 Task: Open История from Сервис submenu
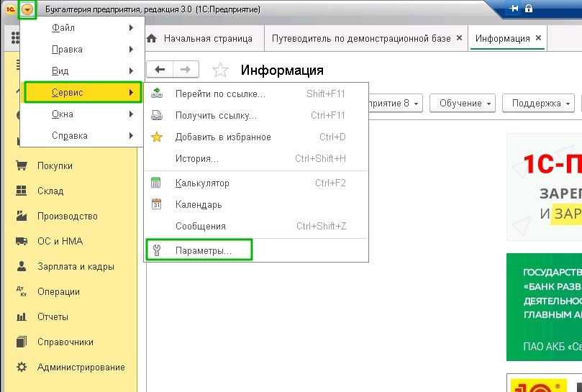tap(256, 158)
